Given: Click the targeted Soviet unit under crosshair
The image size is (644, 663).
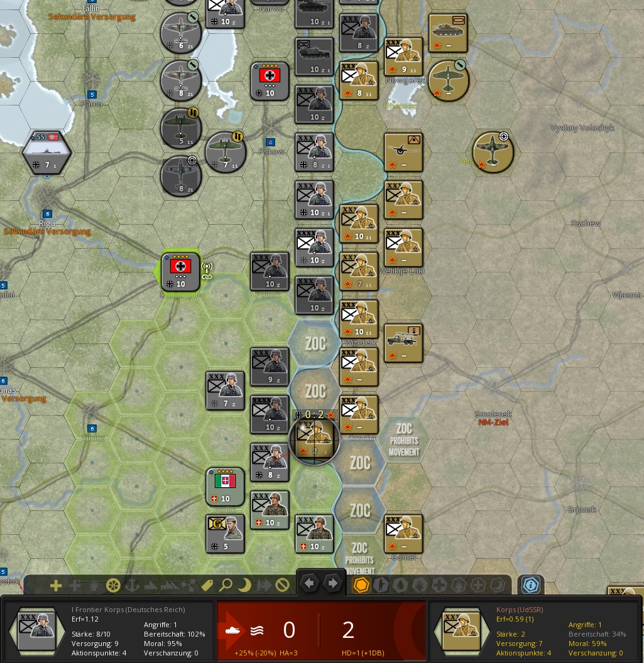Looking at the screenshot, I should (x=314, y=439).
